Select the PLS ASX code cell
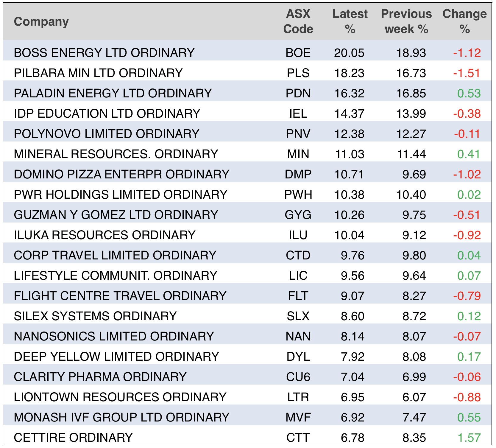Viewport: 496px width, 448px height. 298,73
